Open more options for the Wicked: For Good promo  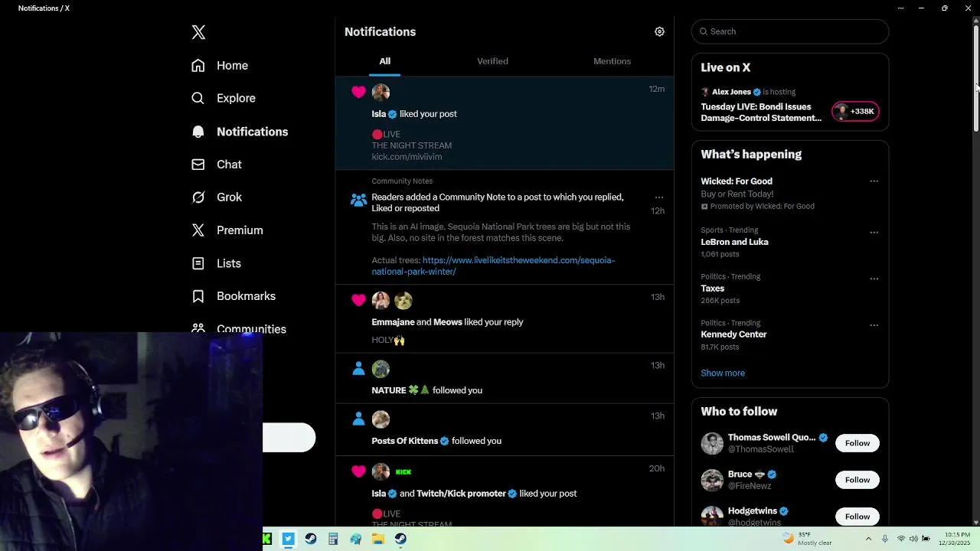[x=874, y=181]
